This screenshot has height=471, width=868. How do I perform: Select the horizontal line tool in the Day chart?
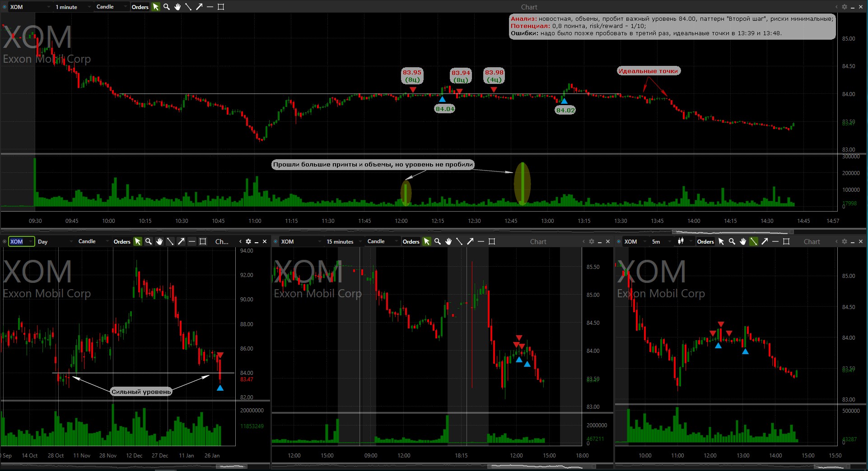(192, 241)
